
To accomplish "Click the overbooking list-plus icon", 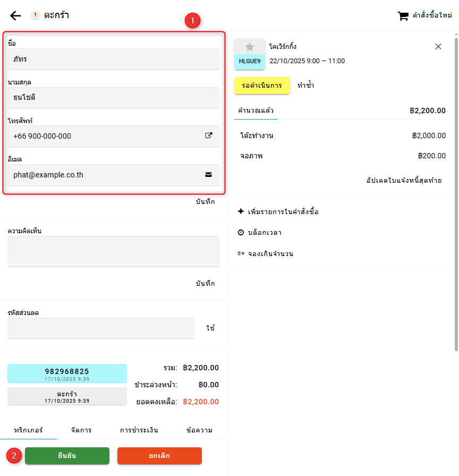I will tap(241, 253).
